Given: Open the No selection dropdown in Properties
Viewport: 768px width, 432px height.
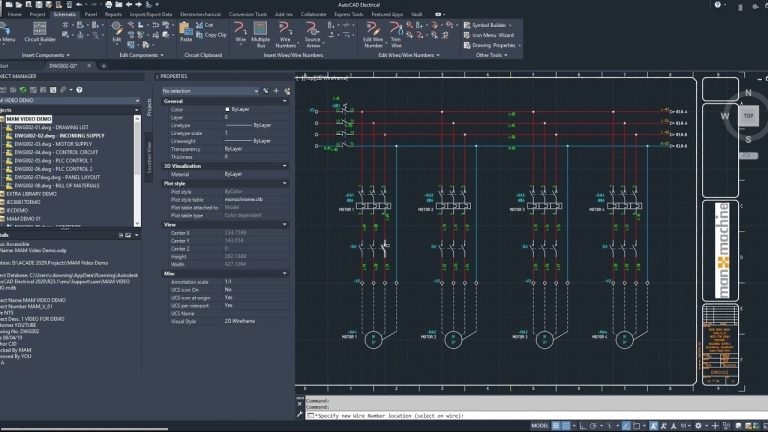Looking at the screenshot, I should (x=210, y=91).
